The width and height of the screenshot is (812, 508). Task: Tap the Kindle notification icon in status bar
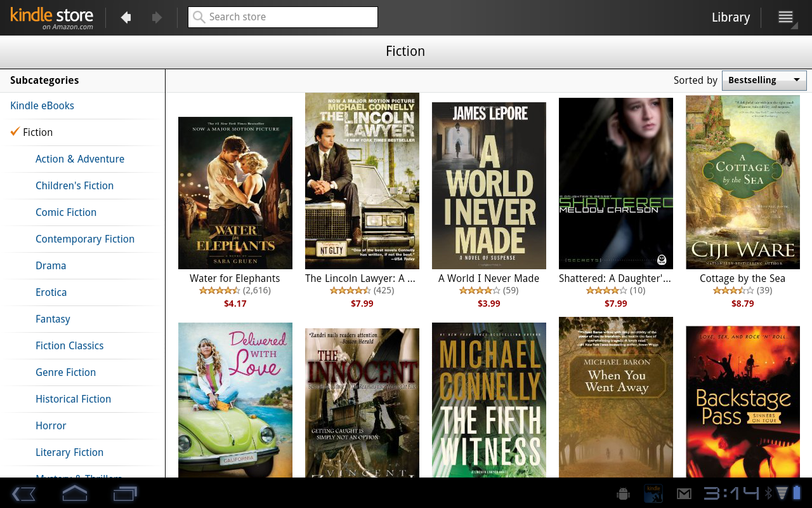tap(653, 493)
